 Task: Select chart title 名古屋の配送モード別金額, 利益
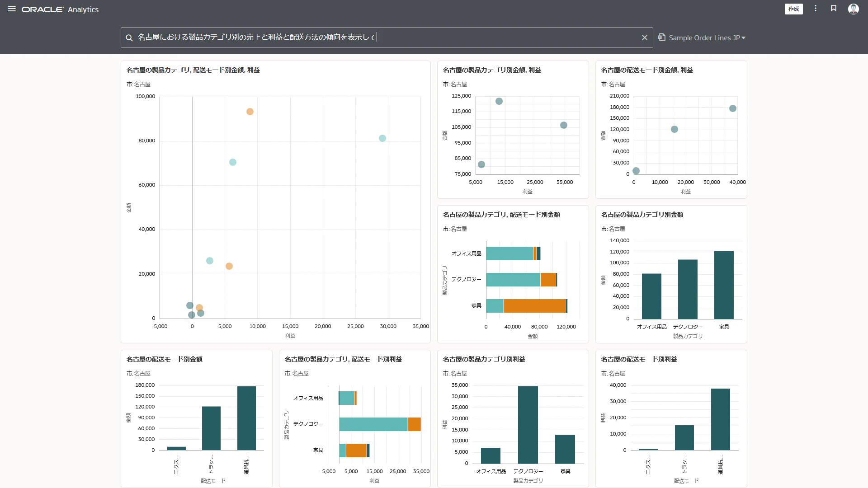tap(647, 70)
